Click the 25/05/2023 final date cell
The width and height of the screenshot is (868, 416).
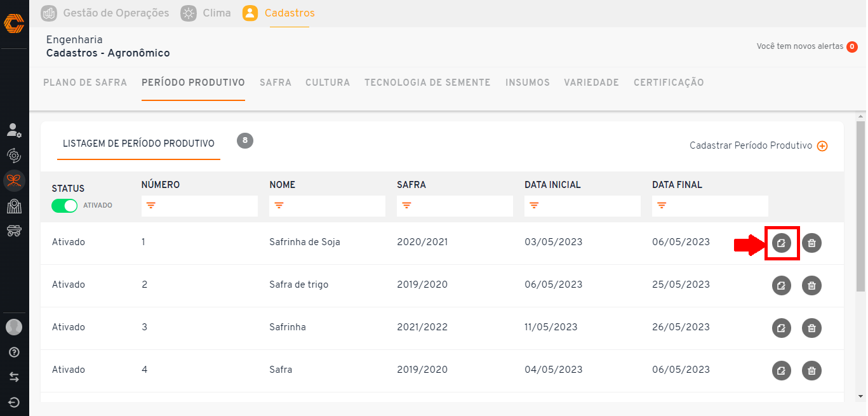point(681,285)
